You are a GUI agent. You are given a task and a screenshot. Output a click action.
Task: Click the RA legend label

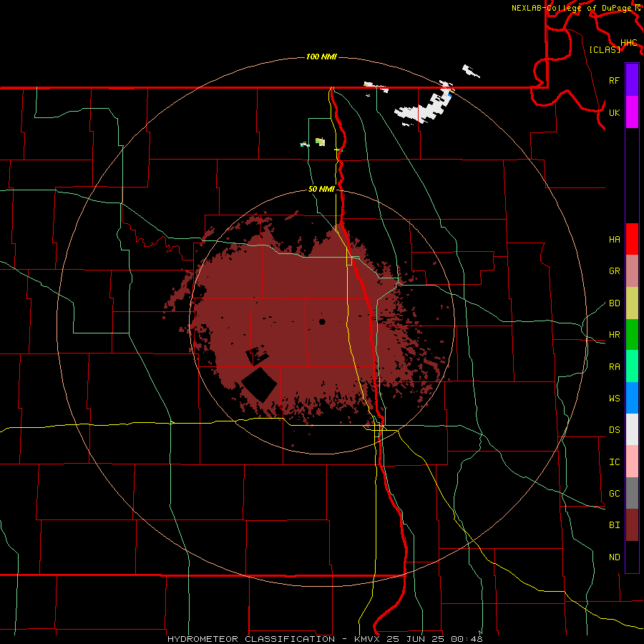(614, 367)
